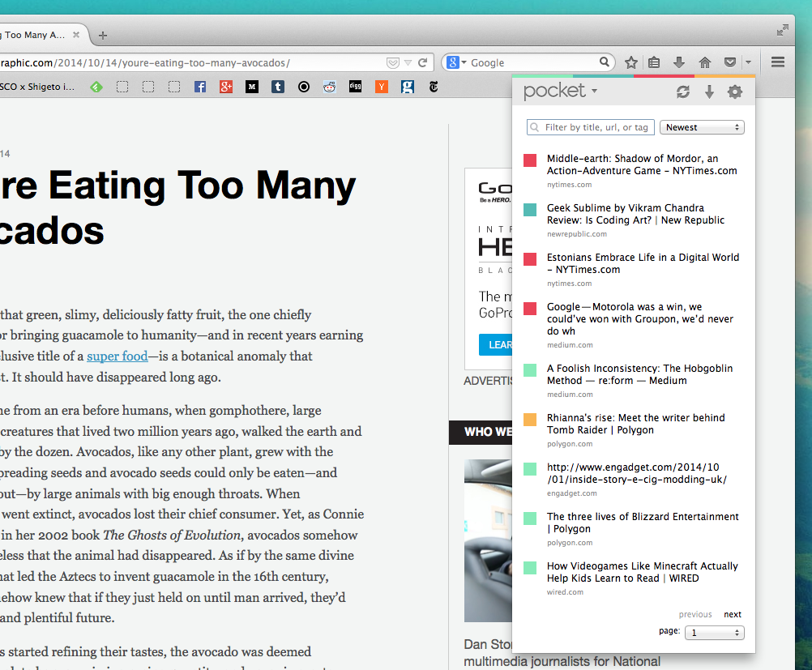Click the address bar URL

coord(146,62)
